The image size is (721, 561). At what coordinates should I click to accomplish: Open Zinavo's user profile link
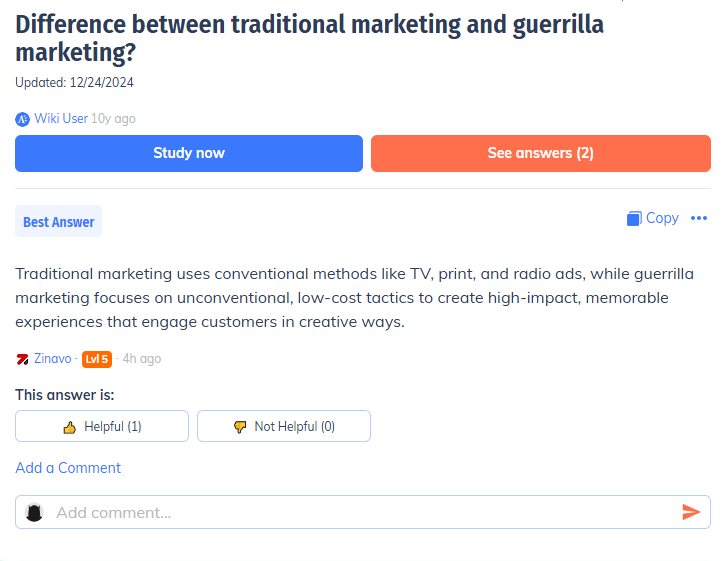pos(53,359)
